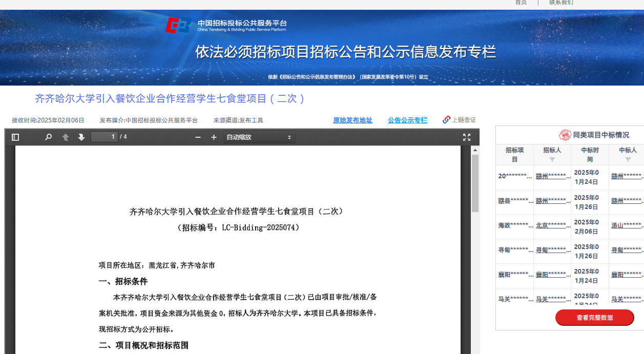The image size is (644, 354).
Task: Toggle the PDF sidebar panel
Action: click(15, 137)
